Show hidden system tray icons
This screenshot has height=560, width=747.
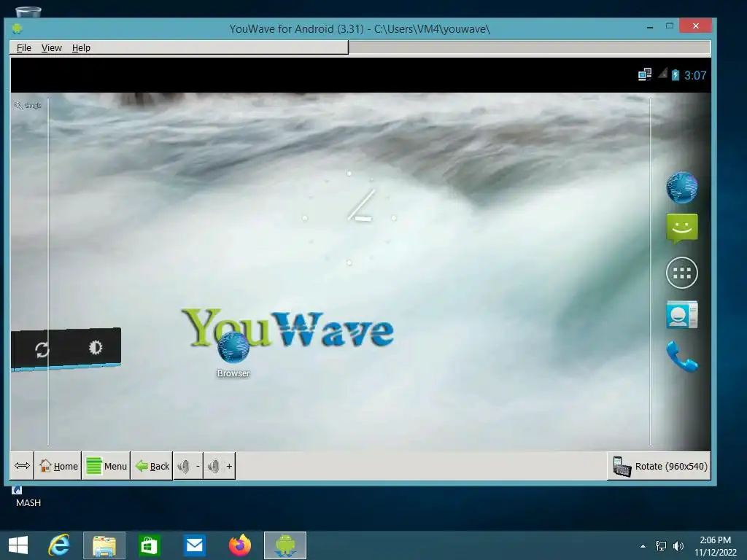tap(643, 546)
